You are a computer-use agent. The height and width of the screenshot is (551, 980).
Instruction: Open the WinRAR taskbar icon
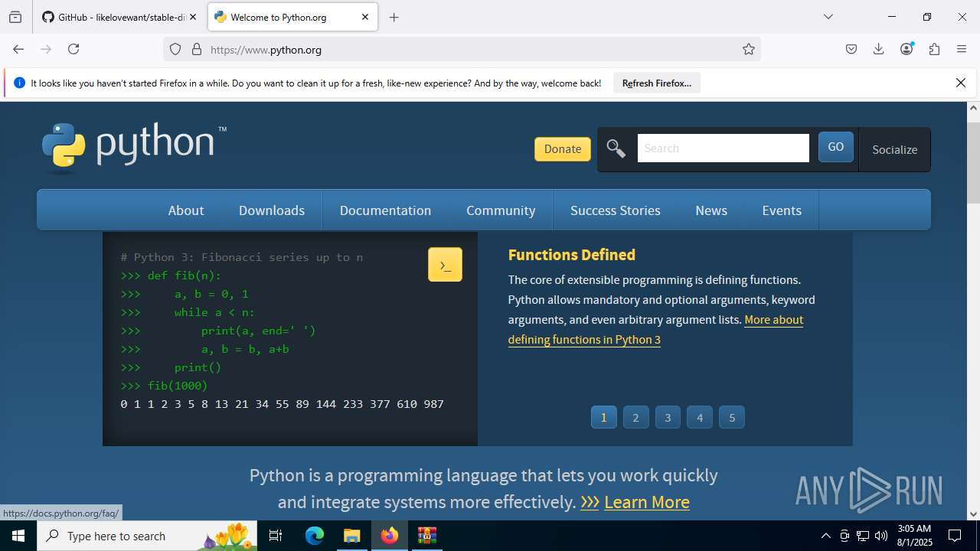[x=426, y=536]
